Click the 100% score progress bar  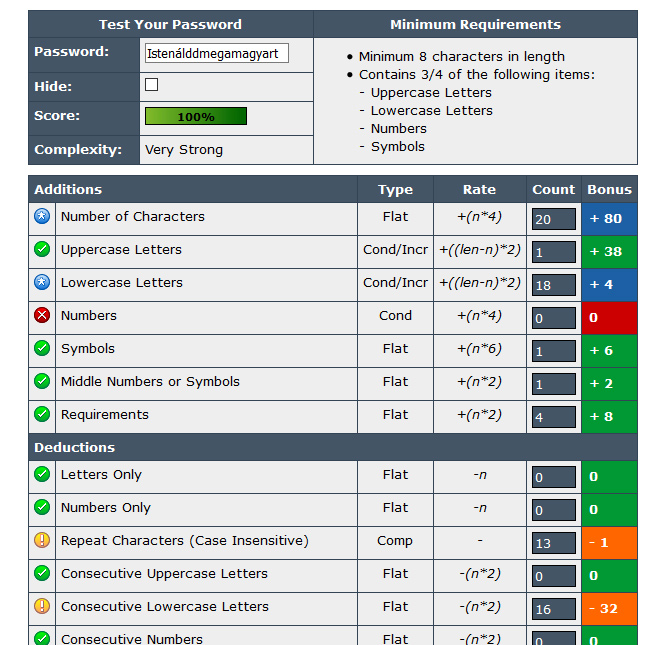(x=196, y=116)
